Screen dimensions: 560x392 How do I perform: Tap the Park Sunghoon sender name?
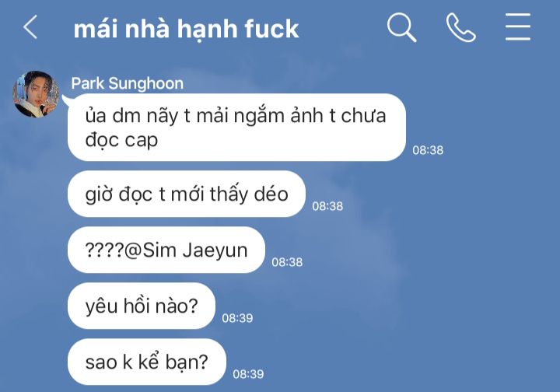tap(127, 83)
